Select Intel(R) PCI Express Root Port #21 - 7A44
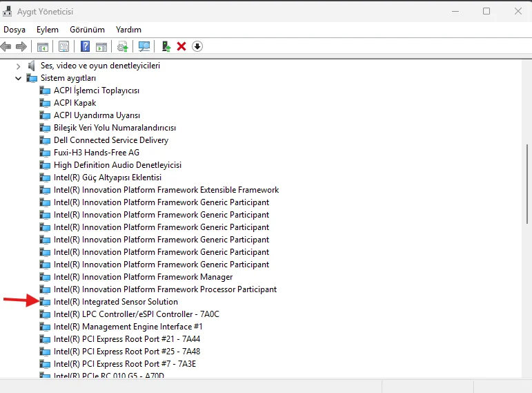Viewport: 532px width, 393px height. click(x=127, y=339)
